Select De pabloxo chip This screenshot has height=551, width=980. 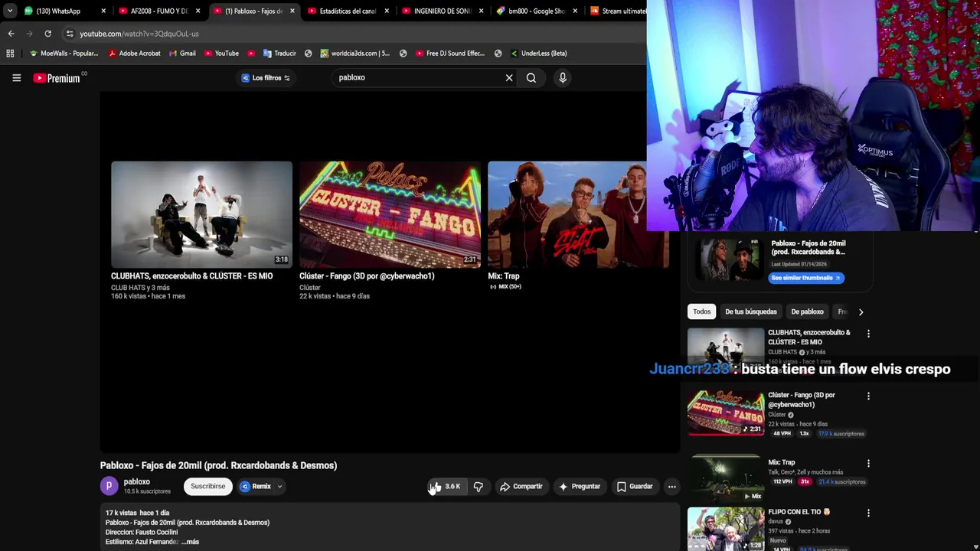[807, 311]
